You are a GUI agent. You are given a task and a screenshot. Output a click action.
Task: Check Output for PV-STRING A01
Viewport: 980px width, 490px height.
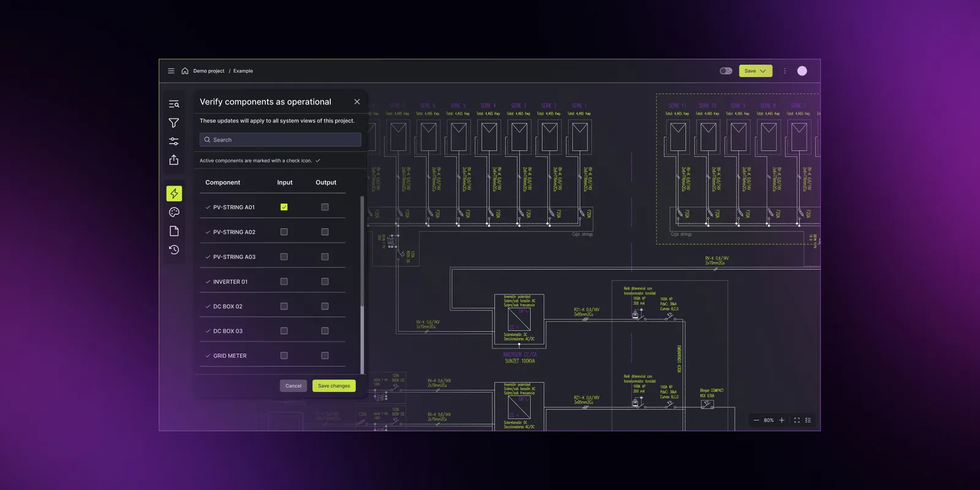tap(325, 207)
